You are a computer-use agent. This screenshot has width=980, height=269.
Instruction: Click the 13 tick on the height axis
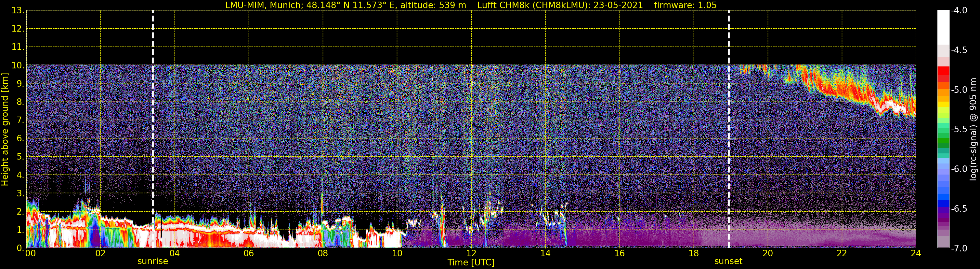click(x=17, y=11)
